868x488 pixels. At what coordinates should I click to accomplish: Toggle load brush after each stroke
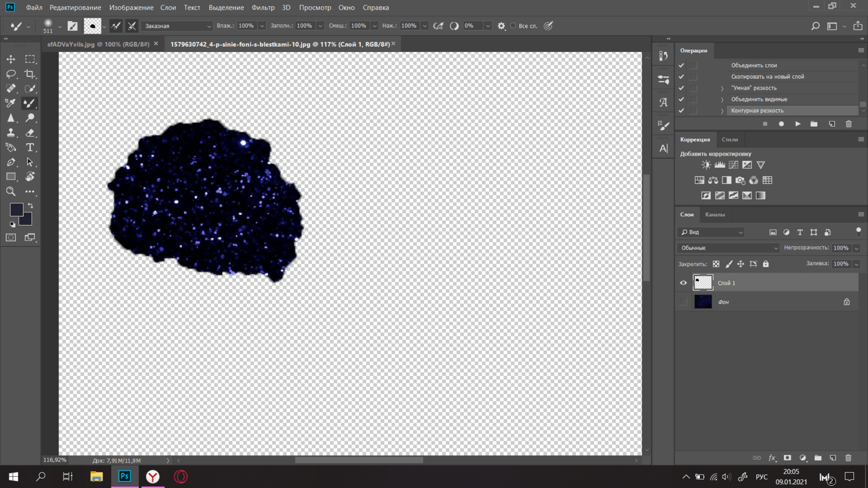tap(116, 25)
